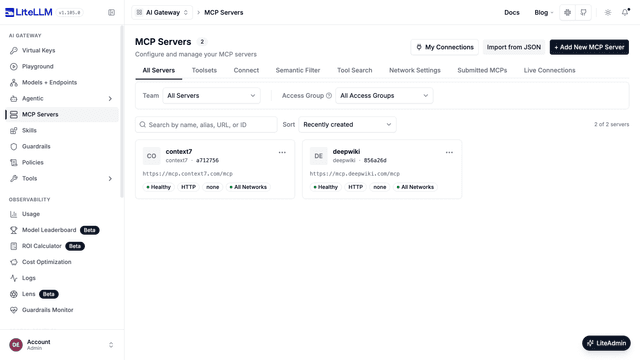The width and height of the screenshot is (640, 360).
Task: Focus the server search field
Action: pos(206,124)
